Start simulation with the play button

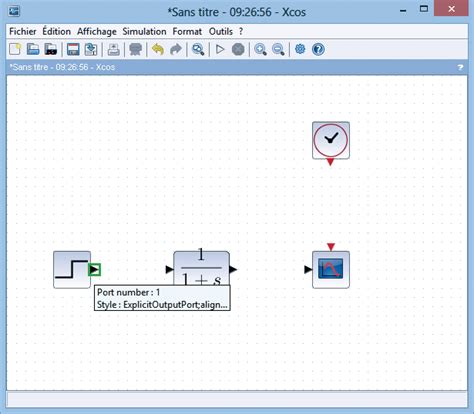(220, 49)
